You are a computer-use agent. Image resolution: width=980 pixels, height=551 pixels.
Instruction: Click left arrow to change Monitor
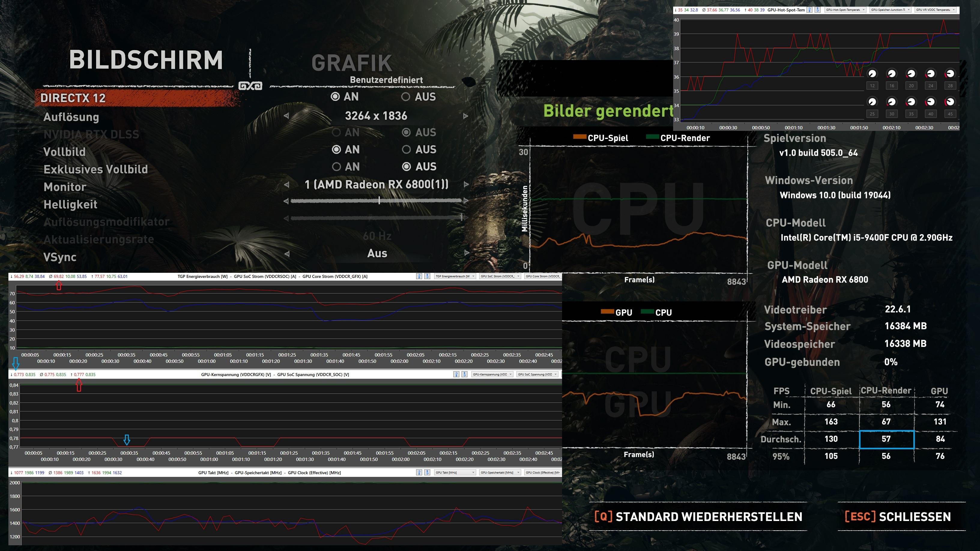pyautogui.click(x=286, y=185)
